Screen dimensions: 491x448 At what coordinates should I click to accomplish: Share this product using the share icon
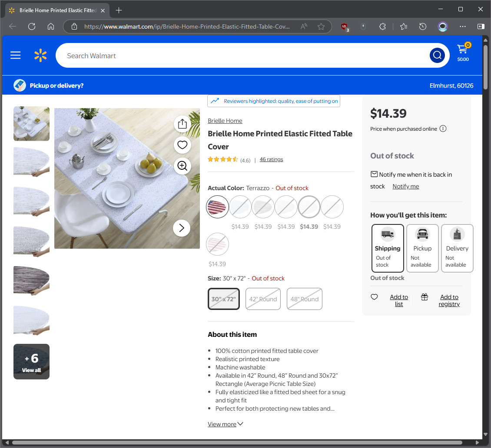click(182, 124)
